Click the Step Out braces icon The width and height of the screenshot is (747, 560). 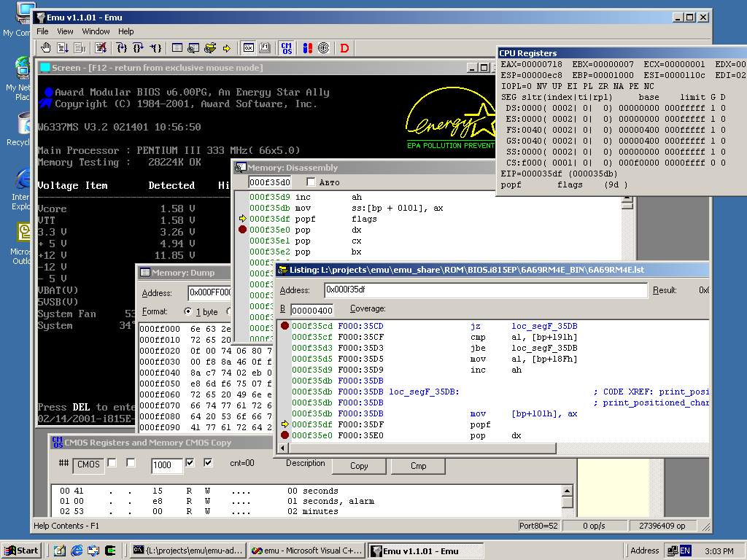click(x=155, y=47)
